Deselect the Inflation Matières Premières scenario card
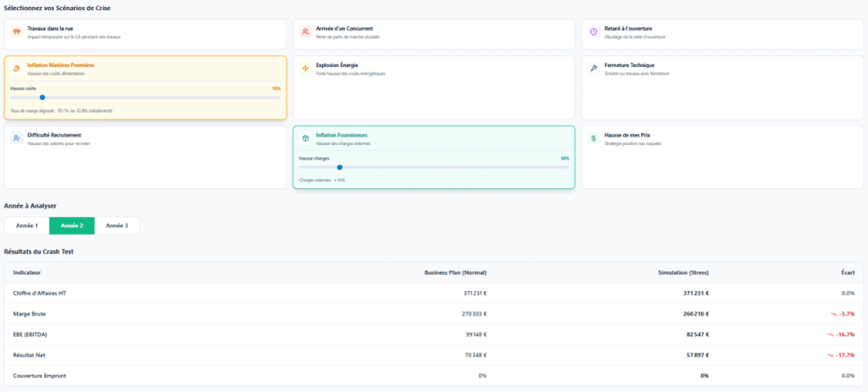Screen dimensions: 868x392 [146, 87]
